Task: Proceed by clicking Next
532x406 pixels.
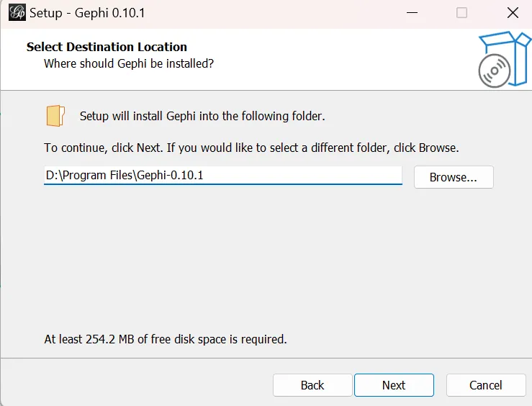Action: (394, 385)
